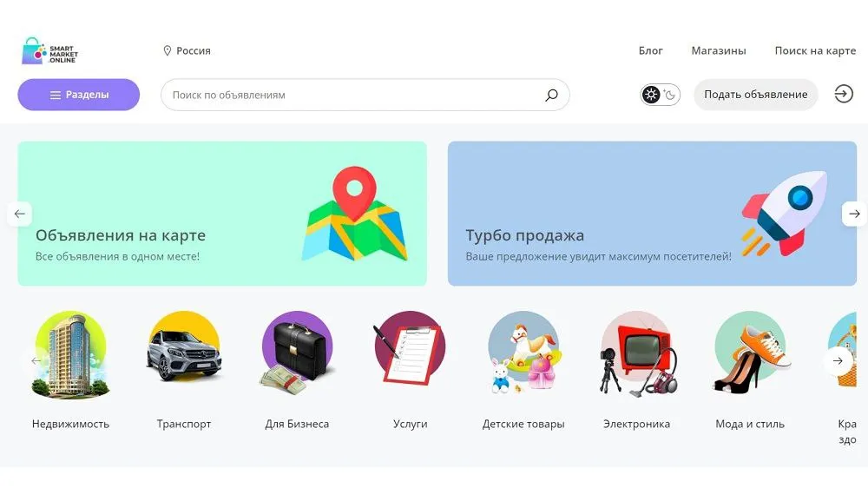
Task: Select the Электроника TV category icon
Action: [636, 354]
